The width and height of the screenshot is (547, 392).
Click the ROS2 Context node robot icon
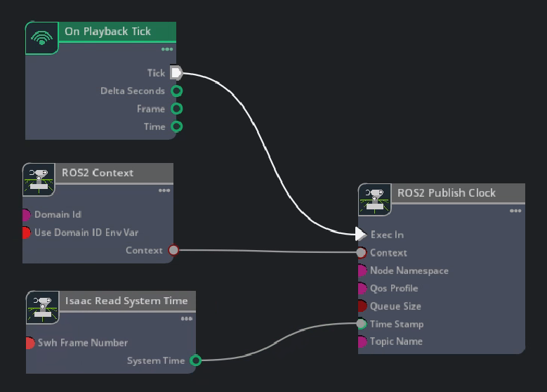(39, 179)
